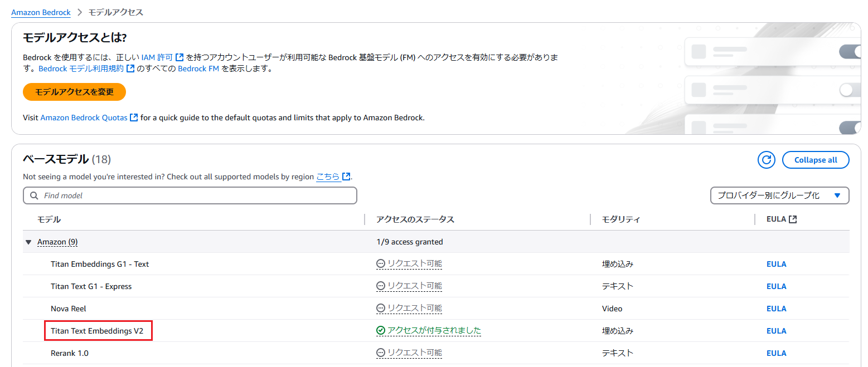Click the Titan Text Embeddings V2 model name
Screen dimensions: 868x367
(x=98, y=331)
